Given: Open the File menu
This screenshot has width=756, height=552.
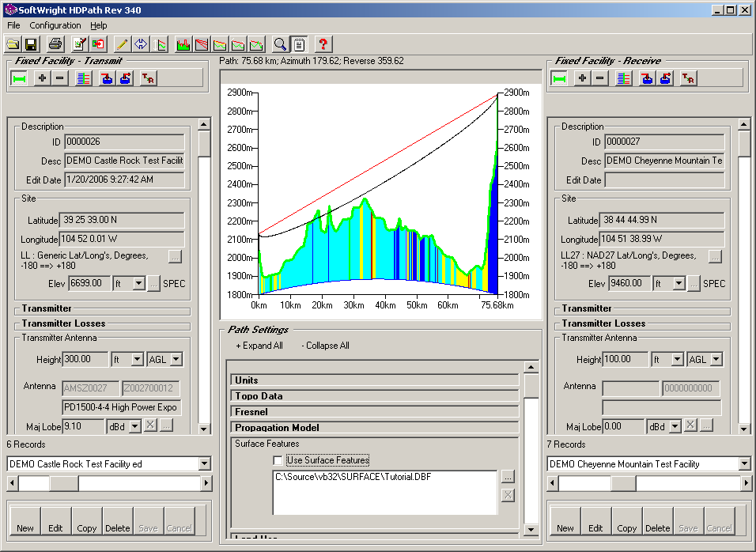Looking at the screenshot, I should pos(13,25).
